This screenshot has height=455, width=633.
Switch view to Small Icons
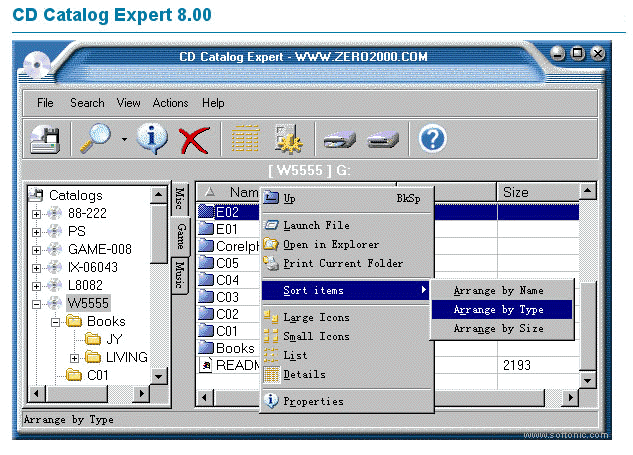click(347, 336)
